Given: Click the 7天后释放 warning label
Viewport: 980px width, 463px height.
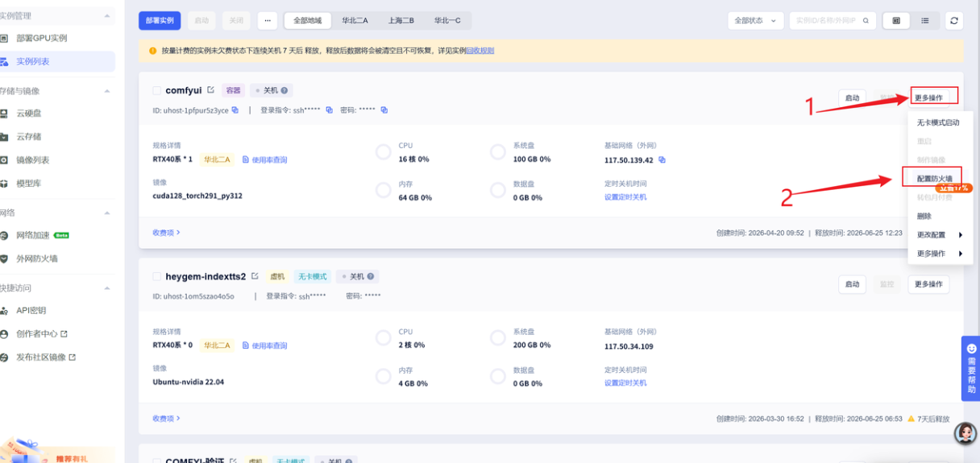Looking at the screenshot, I should (x=928, y=419).
